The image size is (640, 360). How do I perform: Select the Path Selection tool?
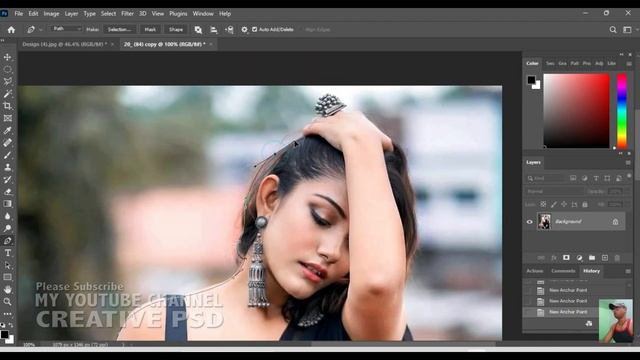[7, 265]
